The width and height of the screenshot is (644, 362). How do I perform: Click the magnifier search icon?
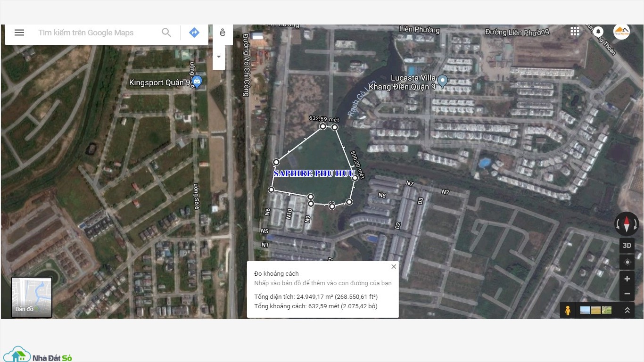(166, 33)
